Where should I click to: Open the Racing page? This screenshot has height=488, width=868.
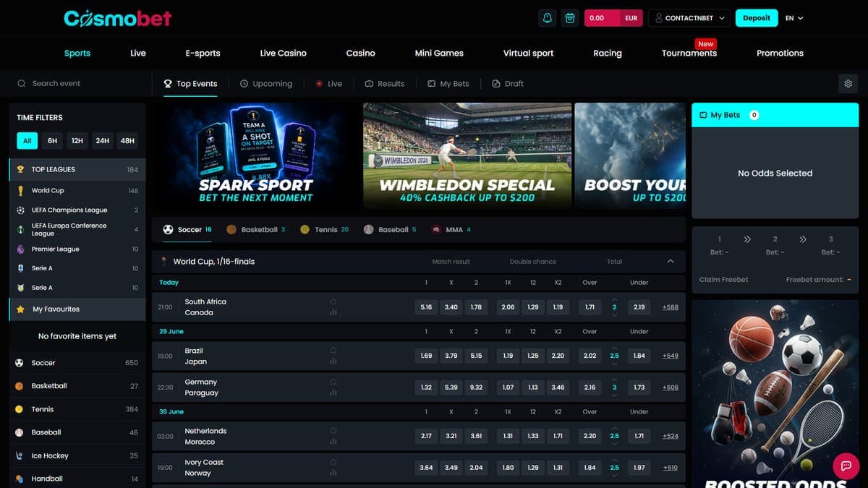click(x=608, y=53)
